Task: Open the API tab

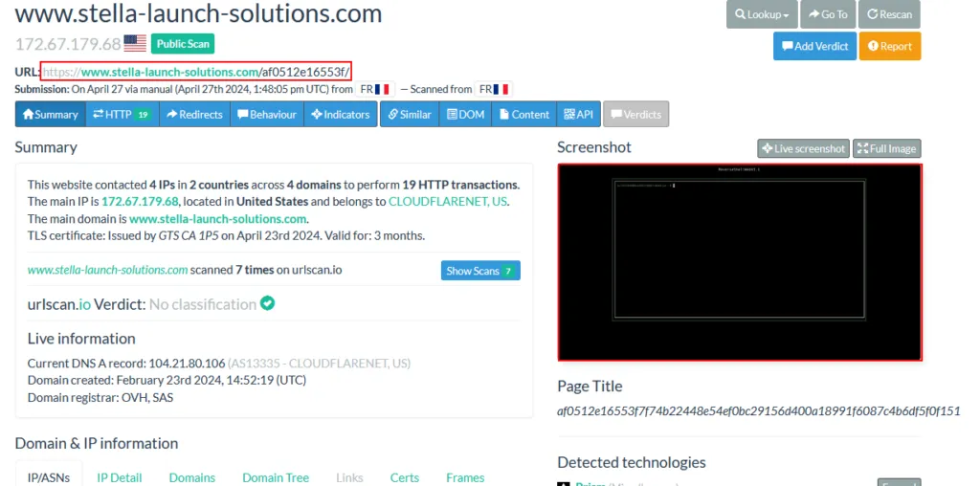Action: [x=578, y=114]
